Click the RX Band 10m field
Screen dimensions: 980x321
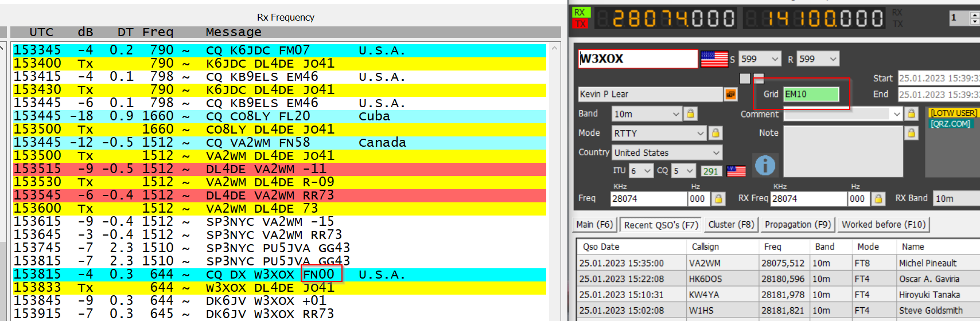pos(956,198)
